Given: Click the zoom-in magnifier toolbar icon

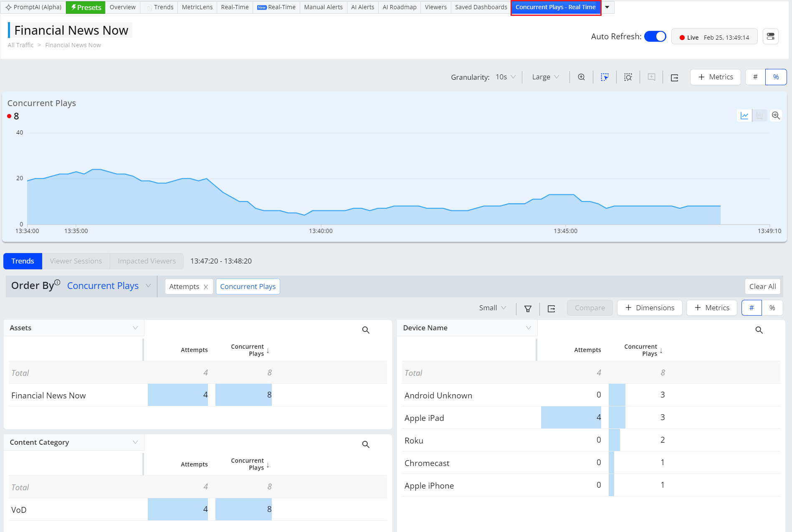Looking at the screenshot, I should [x=581, y=77].
